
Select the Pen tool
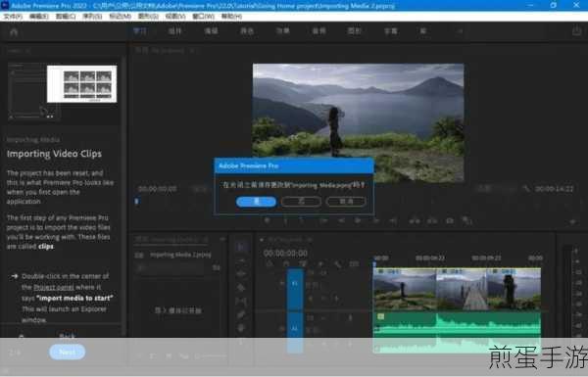(241, 314)
